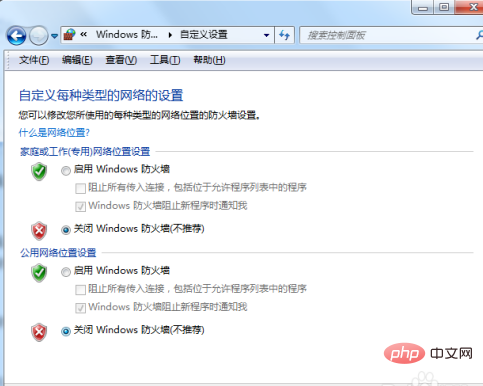The image size is (483, 386).
Task: Minimize the firewall settings window
Action: [x=423, y=7]
